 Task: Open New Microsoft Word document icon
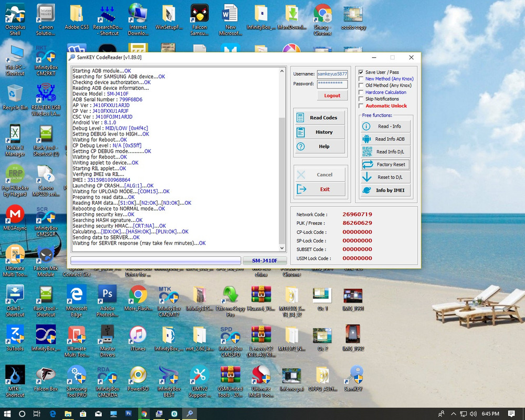[x=230, y=19]
